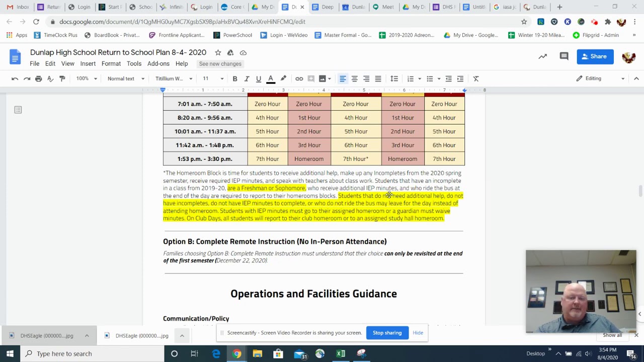This screenshot has height=362, width=644.
Task: Open the PowerSchool bookmark
Action: [232, 35]
